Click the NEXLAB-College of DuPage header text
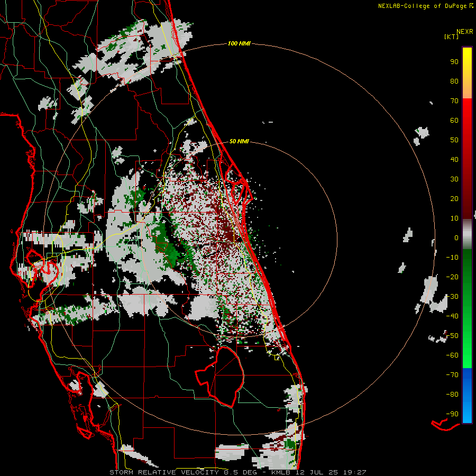Screen dimensions: 476x476 pyautogui.click(x=422, y=6)
